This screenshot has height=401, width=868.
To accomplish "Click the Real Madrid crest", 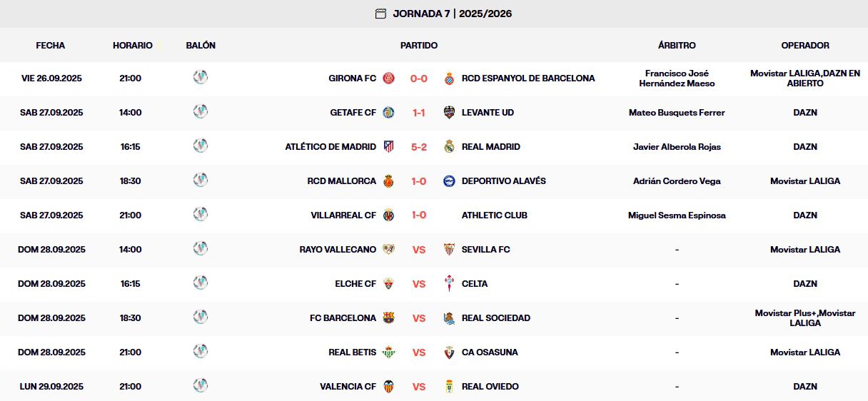I will click(x=449, y=147).
